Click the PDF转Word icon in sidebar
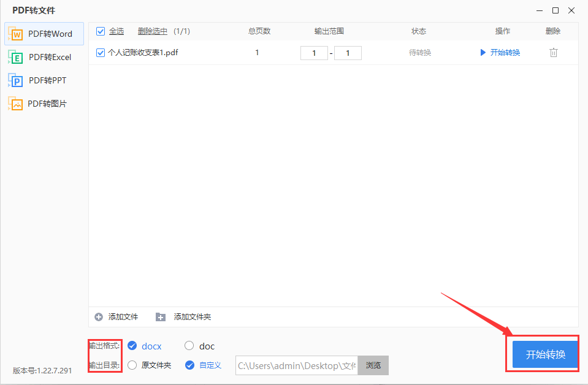 15,34
